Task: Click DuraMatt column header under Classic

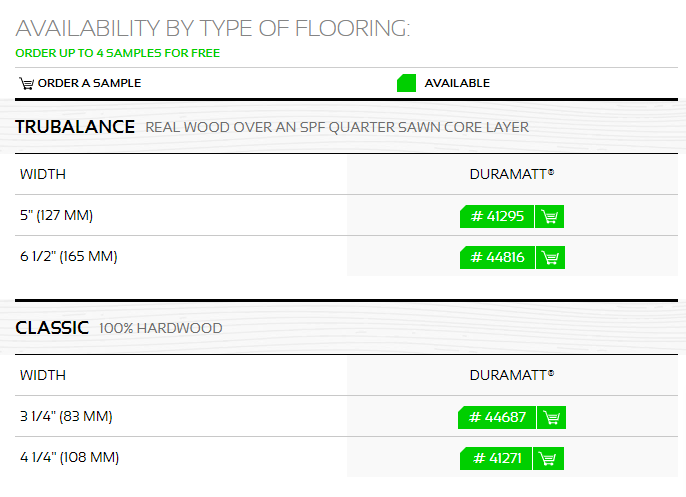Action: (x=511, y=375)
